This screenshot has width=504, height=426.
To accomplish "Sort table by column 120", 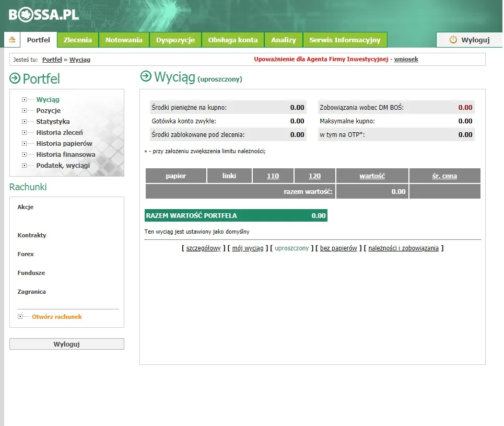I will (x=315, y=176).
